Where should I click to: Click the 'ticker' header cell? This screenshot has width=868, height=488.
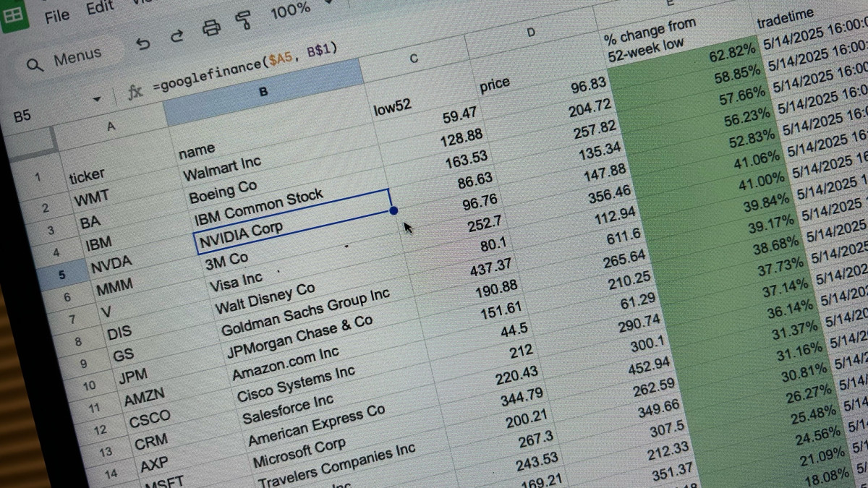click(87, 174)
